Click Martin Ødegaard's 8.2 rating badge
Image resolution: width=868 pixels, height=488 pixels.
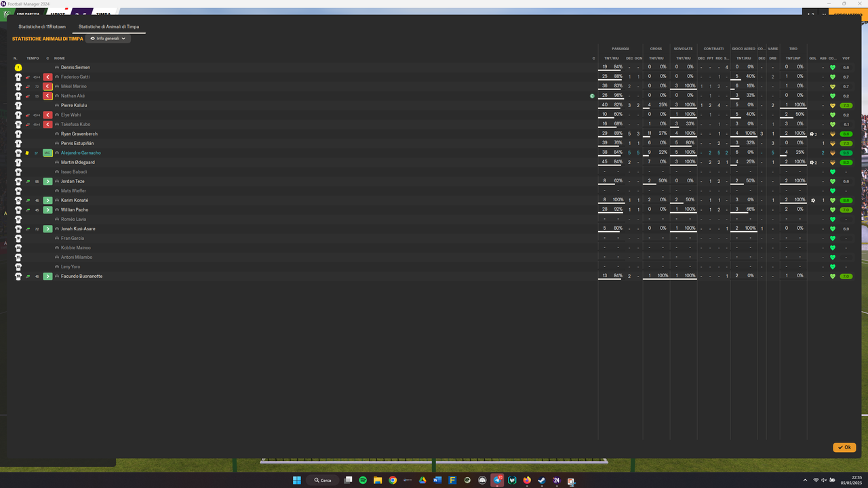[846, 163]
